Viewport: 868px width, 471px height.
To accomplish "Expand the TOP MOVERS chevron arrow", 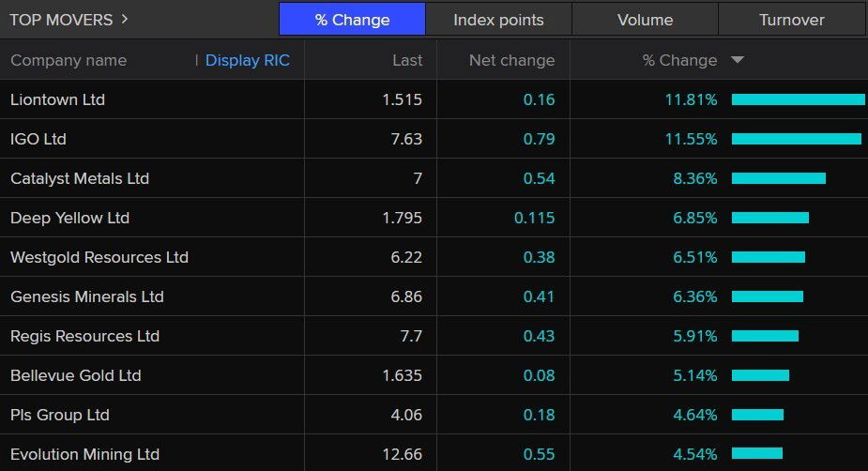I will click(x=125, y=19).
